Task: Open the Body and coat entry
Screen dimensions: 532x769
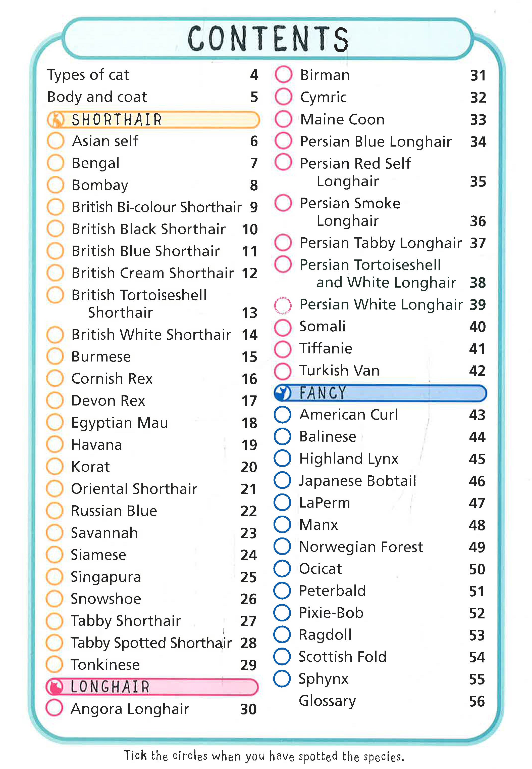Action: click(x=97, y=97)
